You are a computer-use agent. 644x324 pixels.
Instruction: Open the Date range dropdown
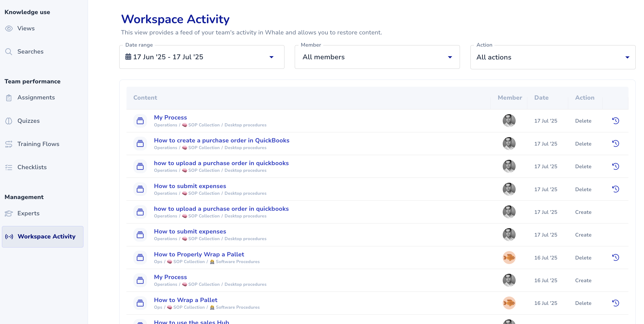(271, 57)
